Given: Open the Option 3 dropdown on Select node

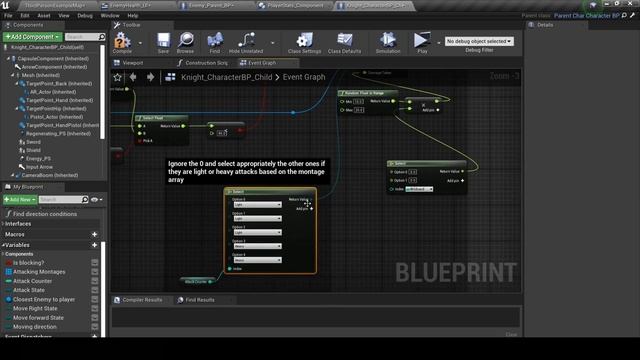Looking at the screenshot, I should 257,246.
